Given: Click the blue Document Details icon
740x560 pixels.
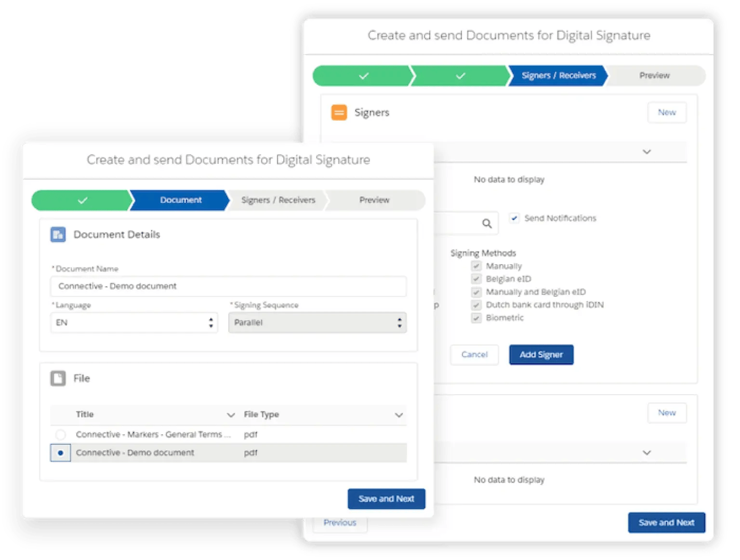Looking at the screenshot, I should click(x=58, y=235).
